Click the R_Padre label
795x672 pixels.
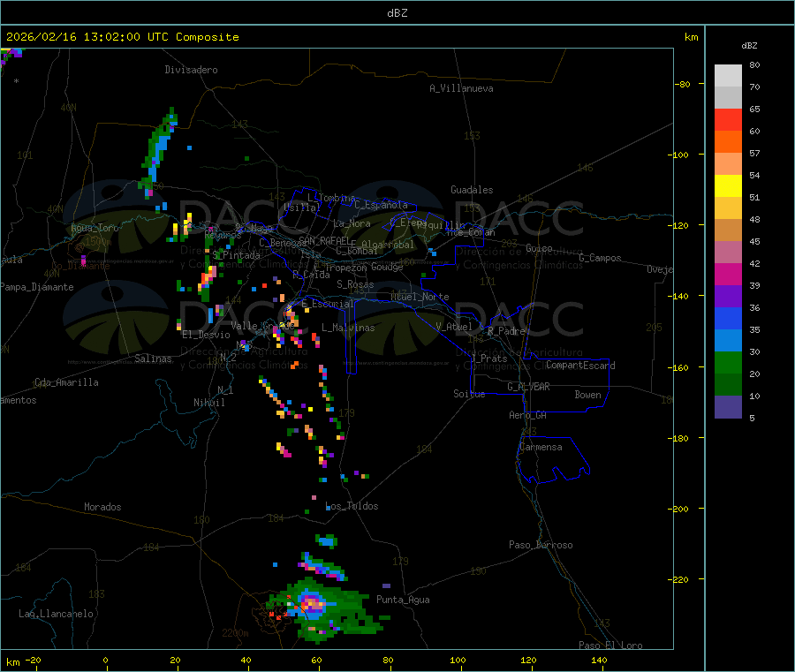[506, 331]
